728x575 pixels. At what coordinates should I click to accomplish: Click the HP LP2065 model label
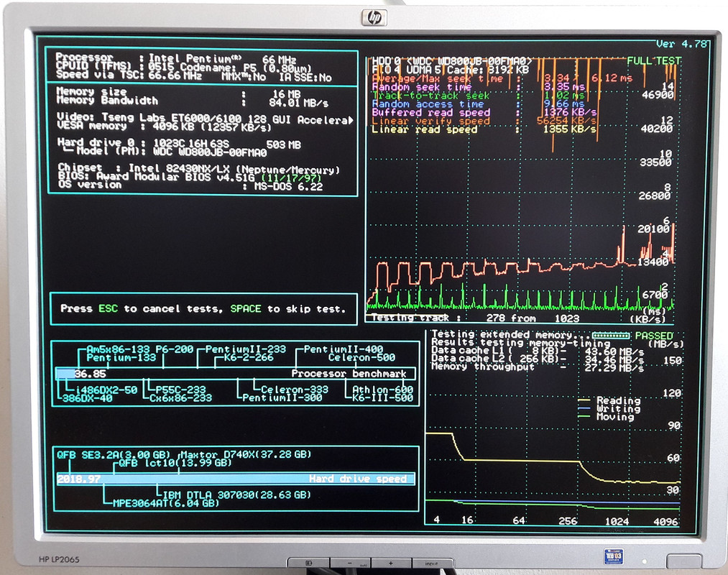click(x=58, y=559)
